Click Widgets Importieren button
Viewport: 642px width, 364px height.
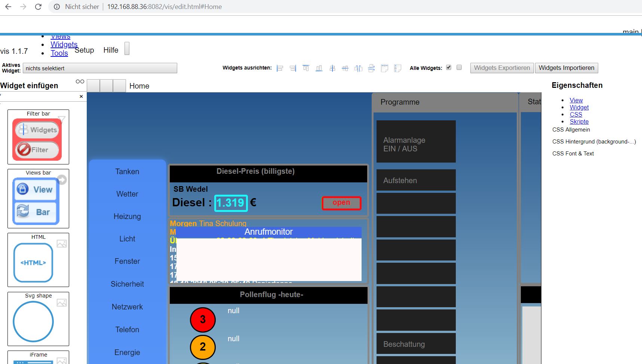(566, 68)
